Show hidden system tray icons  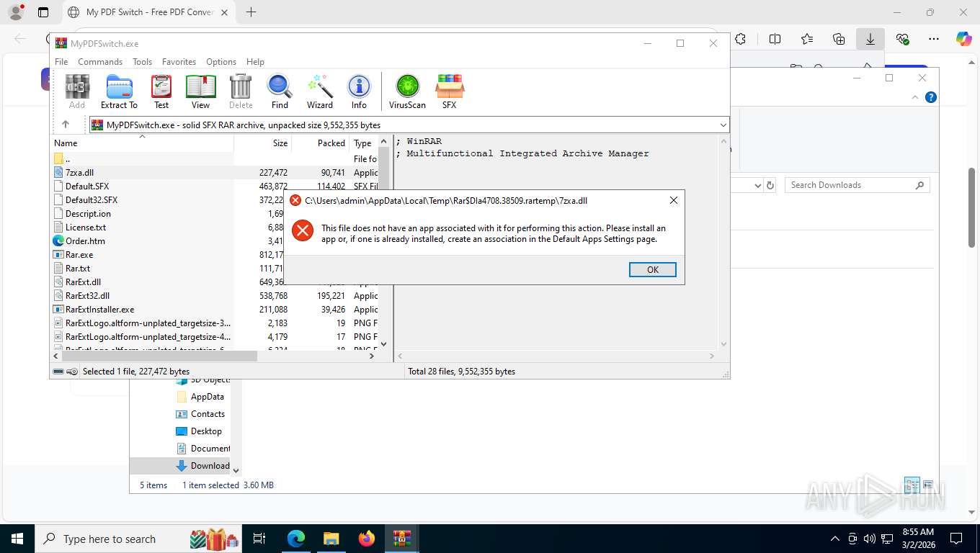tap(835, 539)
